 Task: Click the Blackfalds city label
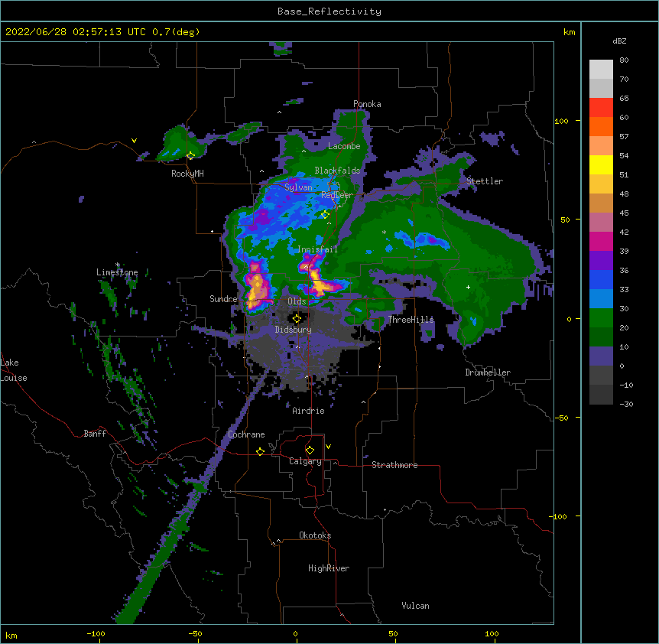click(x=337, y=171)
